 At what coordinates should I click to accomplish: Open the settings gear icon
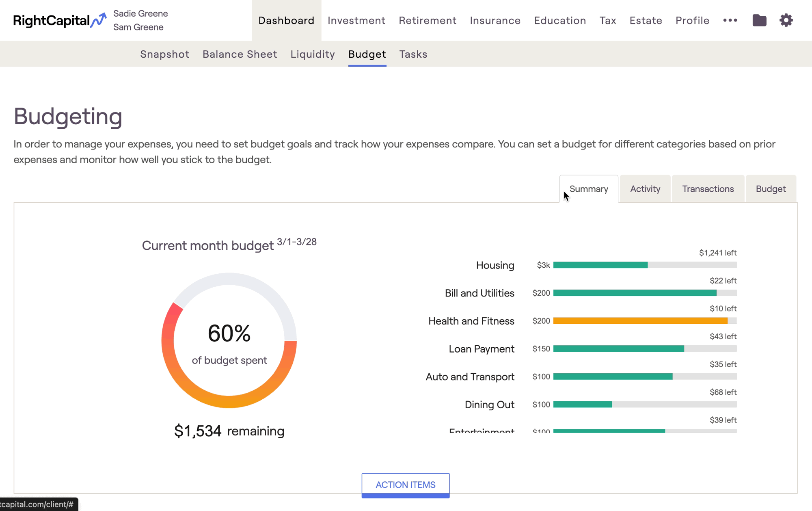pos(786,20)
